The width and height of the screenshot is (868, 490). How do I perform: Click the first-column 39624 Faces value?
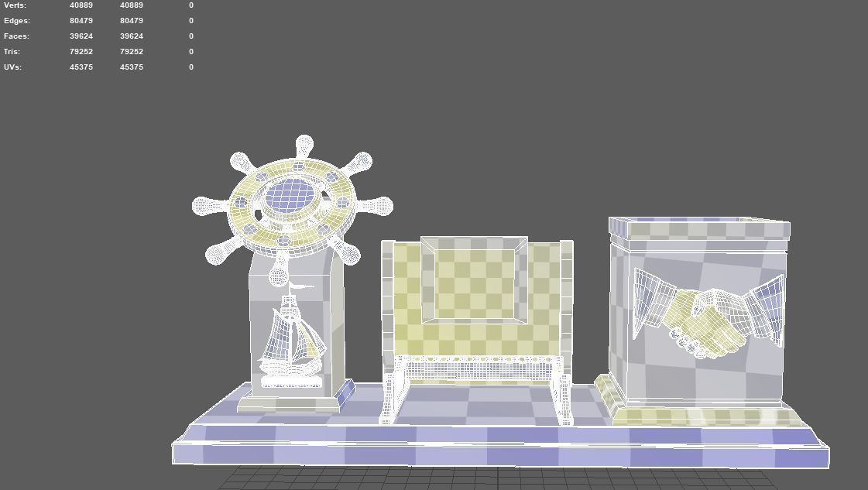pyautogui.click(x=81, y=36)
